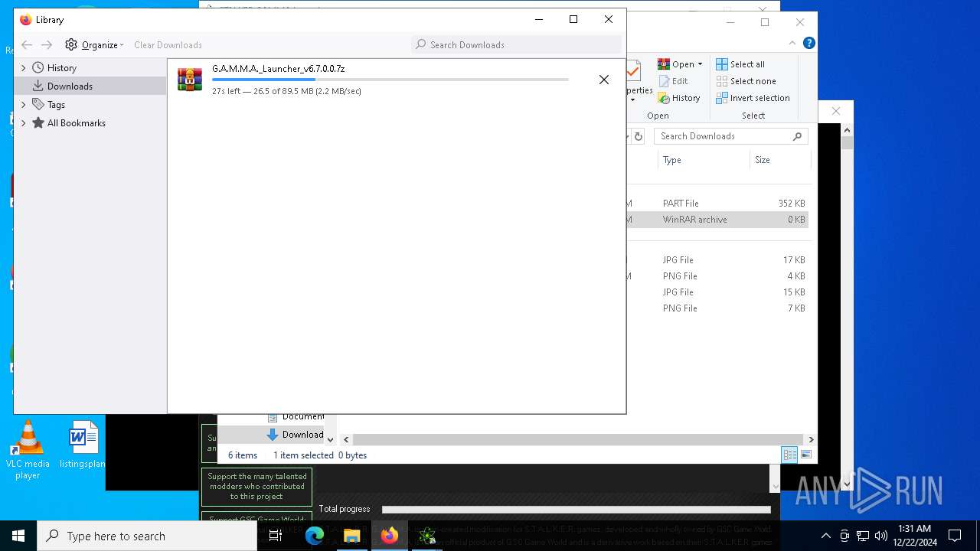Image resolution: width=980 pixels, height=551 pixels.
Task: Select Tags in Library sidebar
Action: (56, 105)
